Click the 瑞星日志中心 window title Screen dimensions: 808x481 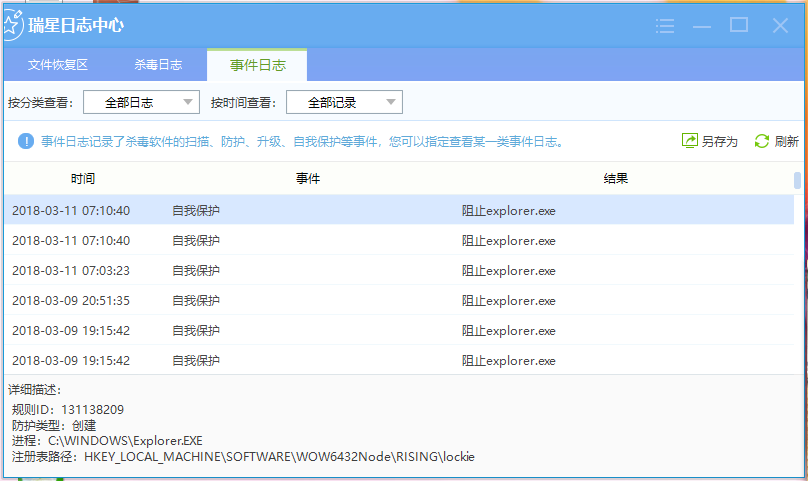coord(76,25)
